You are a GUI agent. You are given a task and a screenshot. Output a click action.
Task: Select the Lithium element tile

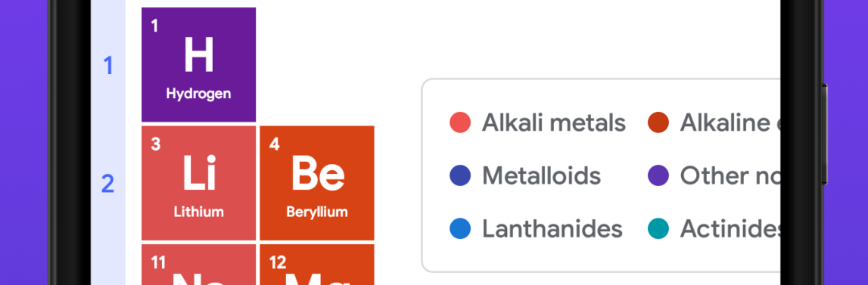point(198,183)
